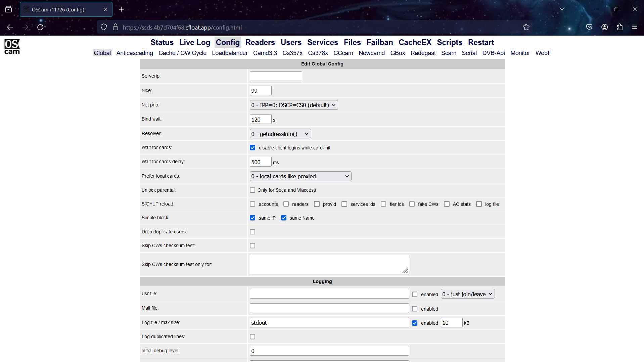Reload the page with refresh icon

pyautogui.click(x=40, y=27)
